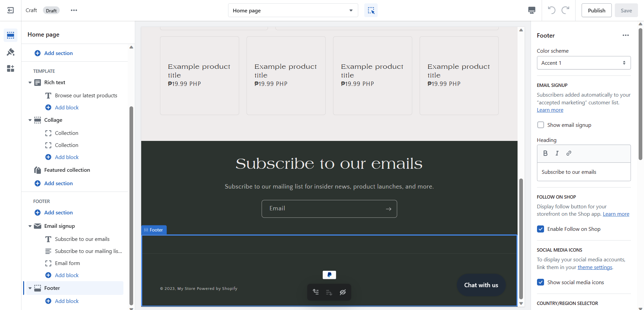This screenshot has height=310, width=644.
Task: Click the redo arrow icon
Action: pyautogui.click(x=566, y=10)
